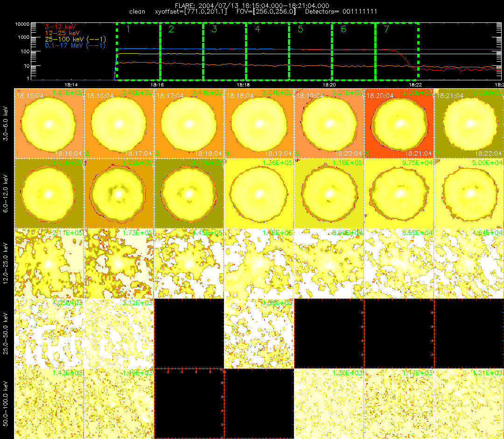The width and height of the screenshot is (504, 439).
Task: Open the 25.0-50.0 keV image labeled 3.12E+03
Action: (x=119, y=334)
